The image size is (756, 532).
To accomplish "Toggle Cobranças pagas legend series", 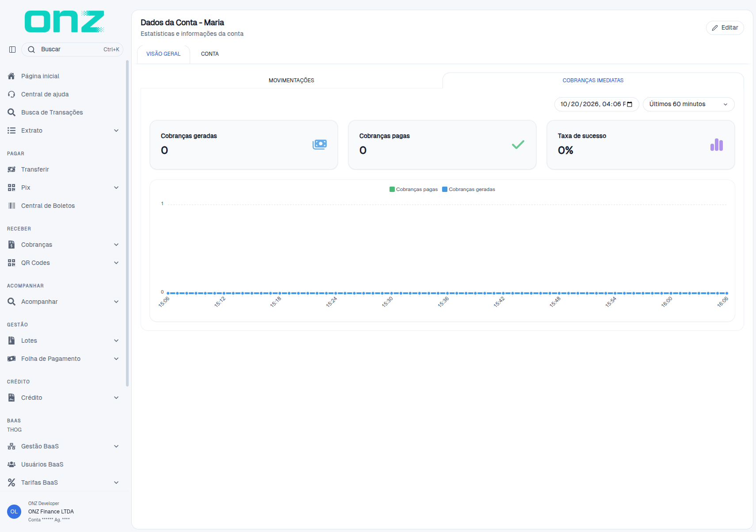I will [413, 189].
